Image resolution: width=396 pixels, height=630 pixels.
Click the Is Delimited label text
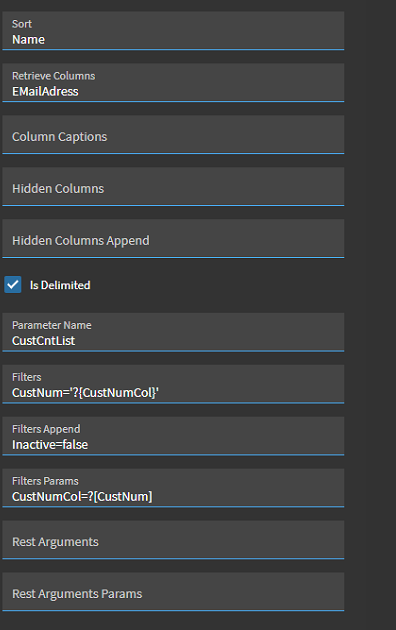coord(60,285)
